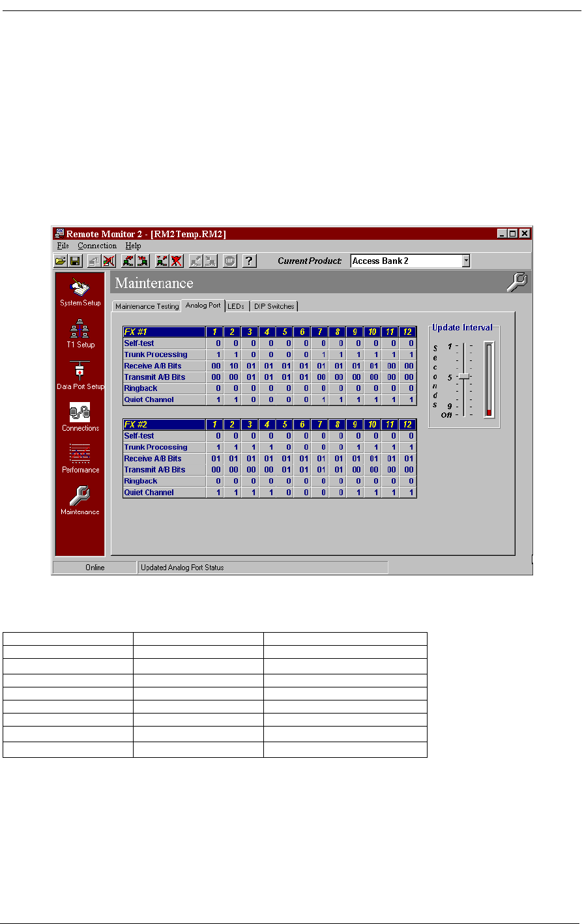Click the 10 Receive A/B value in FX #1

click(x=233, y=366)
